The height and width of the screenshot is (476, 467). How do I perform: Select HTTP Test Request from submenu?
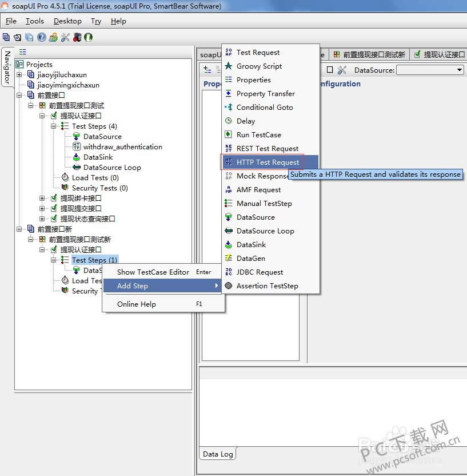pos(268,162)
